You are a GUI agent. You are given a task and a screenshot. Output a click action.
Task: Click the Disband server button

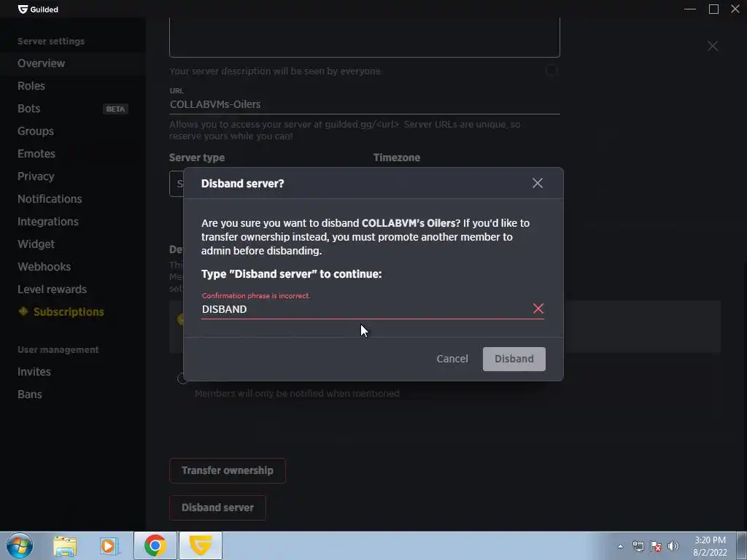[x=217, y=507]
